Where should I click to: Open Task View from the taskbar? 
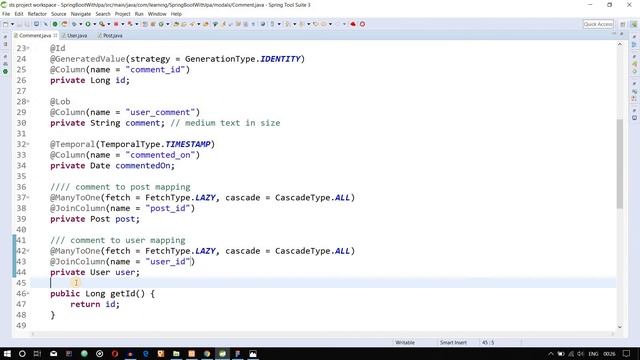tap(37, 353)
